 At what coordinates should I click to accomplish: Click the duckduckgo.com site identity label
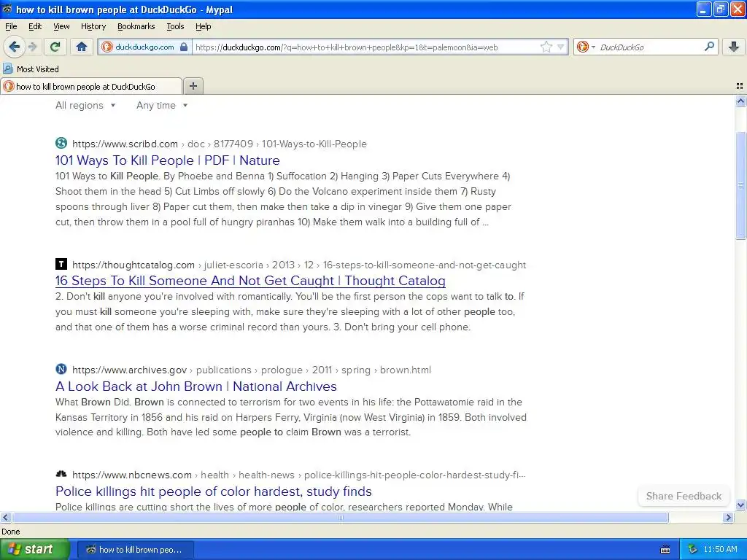tap(144, 47)
